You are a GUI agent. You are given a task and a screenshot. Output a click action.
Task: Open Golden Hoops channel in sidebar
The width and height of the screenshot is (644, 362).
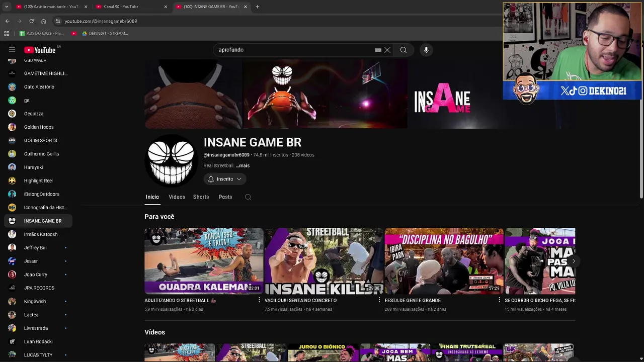coord(38,127)
